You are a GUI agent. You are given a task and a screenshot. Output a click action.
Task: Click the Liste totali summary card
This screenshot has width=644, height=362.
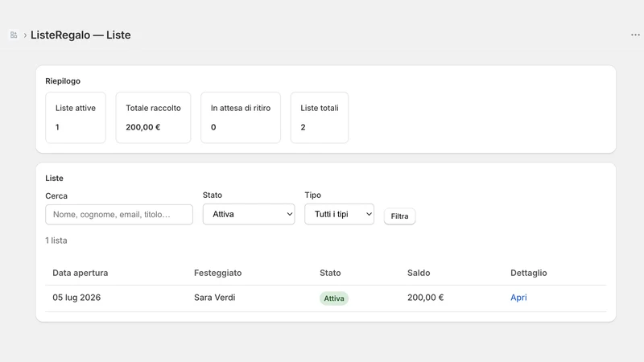click(320, 117)
